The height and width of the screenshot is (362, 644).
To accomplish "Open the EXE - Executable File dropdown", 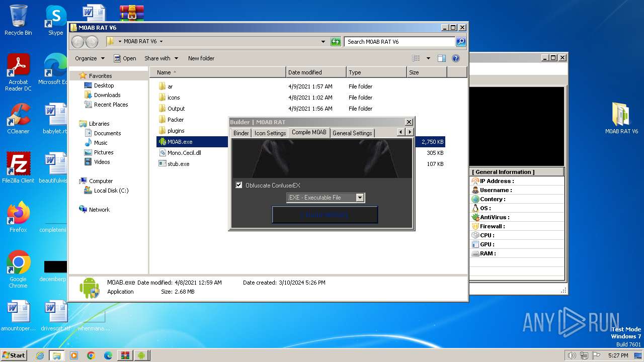I will (x=359, y=198).
